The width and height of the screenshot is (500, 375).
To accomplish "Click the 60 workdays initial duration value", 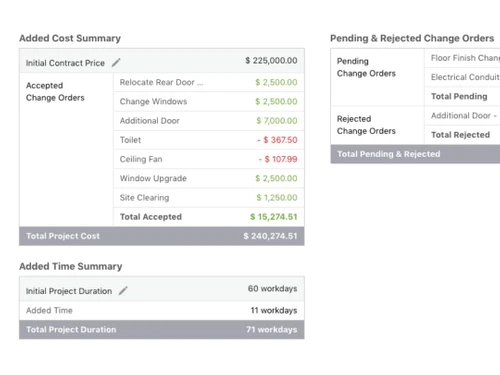I will coord(272,289).
